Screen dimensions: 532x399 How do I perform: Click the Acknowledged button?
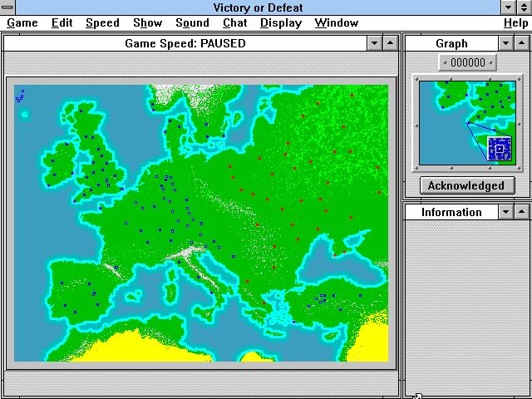click(467, 185)
